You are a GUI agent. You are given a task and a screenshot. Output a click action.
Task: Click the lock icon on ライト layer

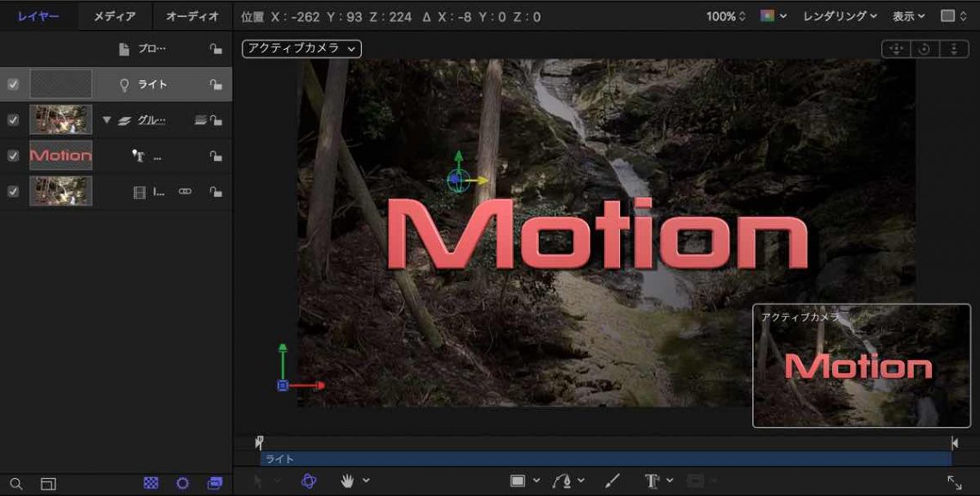pos(216,84)
